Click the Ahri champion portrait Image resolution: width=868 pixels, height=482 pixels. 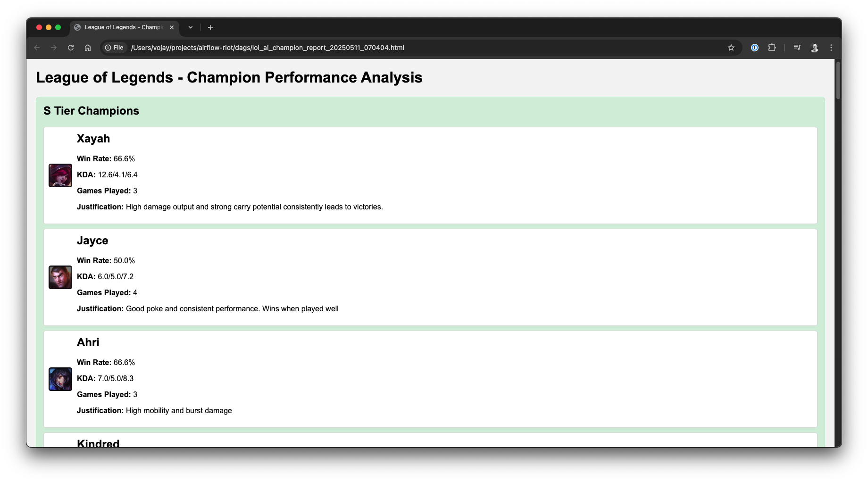click(60, 379)
